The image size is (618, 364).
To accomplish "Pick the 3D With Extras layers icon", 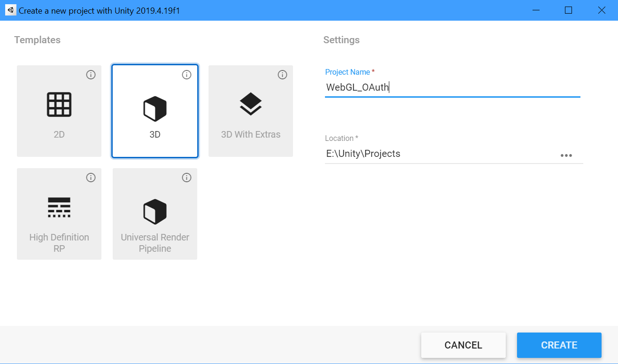I will (x=251, y=104).
